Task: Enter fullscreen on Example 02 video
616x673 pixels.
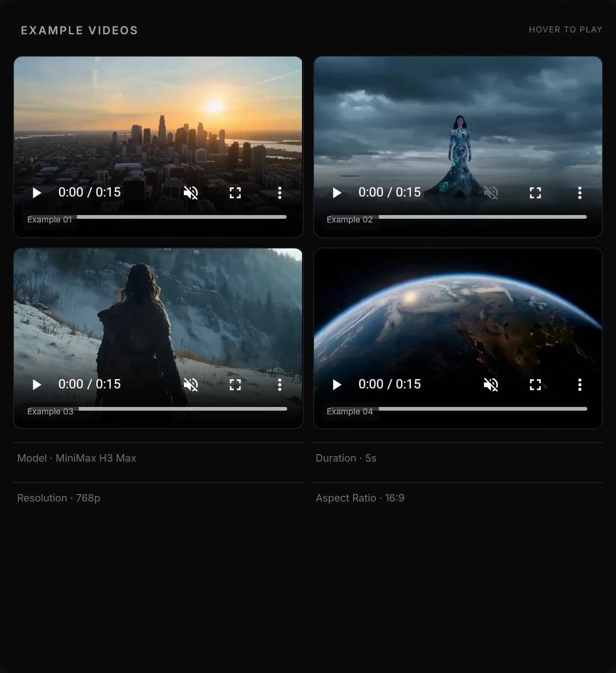Action: [535, 193]
